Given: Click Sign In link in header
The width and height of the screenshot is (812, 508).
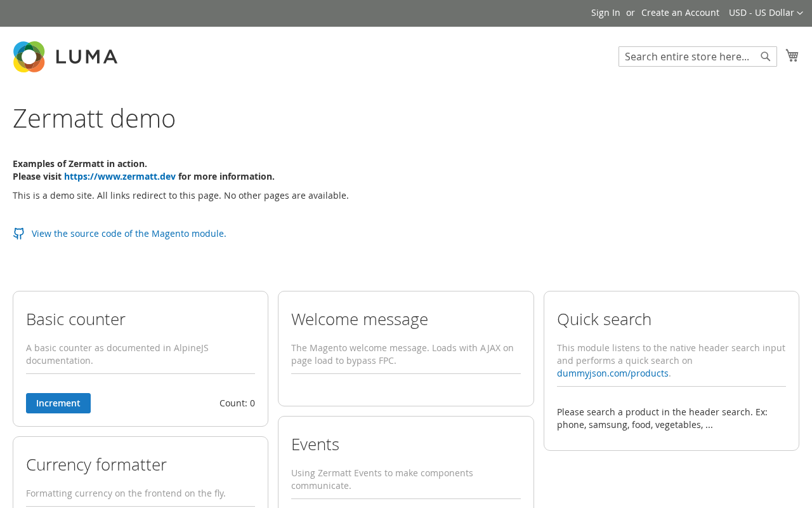Looking at the screenshot, I should (x=606, y=13).
